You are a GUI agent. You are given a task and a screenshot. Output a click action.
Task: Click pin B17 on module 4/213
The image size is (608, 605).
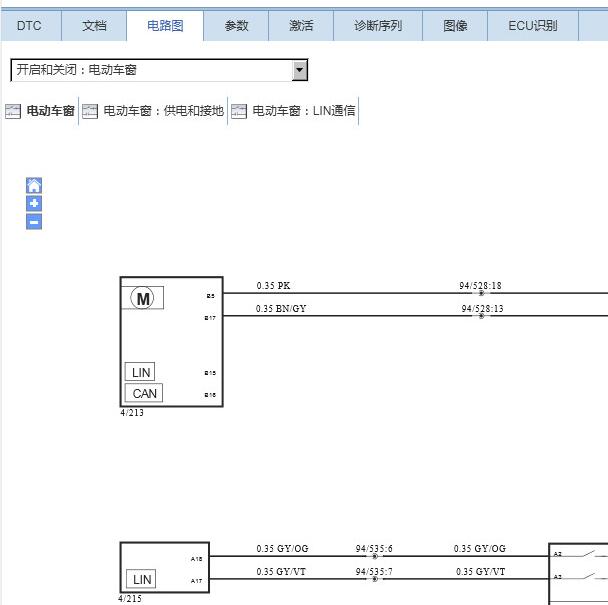pos(210,318)
